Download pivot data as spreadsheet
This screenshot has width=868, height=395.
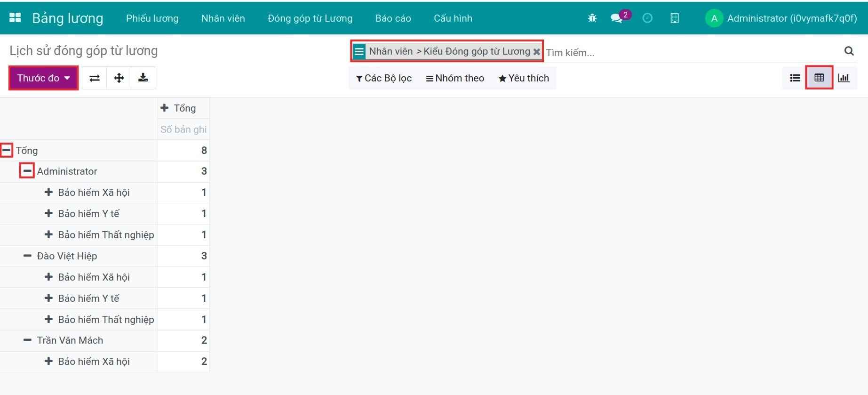point(143,78)
